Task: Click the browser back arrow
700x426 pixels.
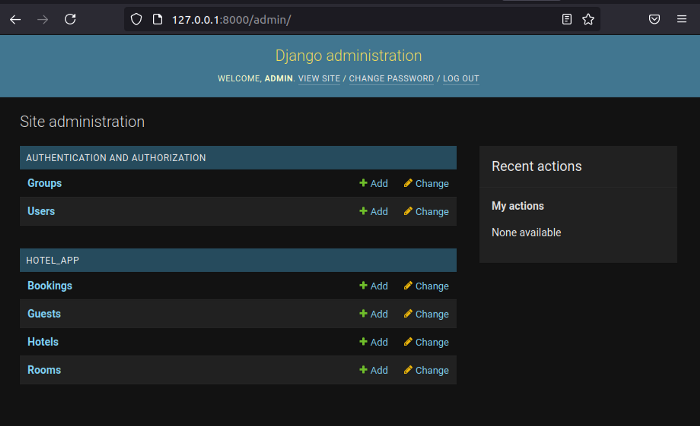Action: tap(15, 19)
